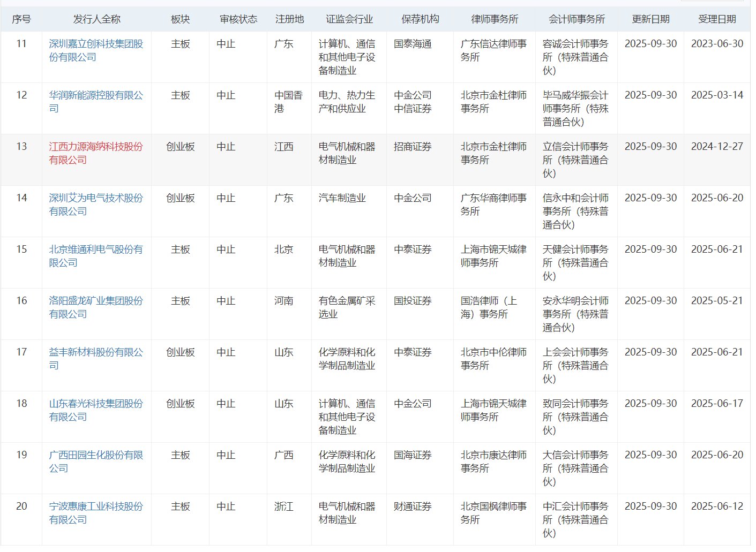The width and height of the screenshot is (756, 552).
Task: Click the 发行人全称 column header
Action: point(97,19)
